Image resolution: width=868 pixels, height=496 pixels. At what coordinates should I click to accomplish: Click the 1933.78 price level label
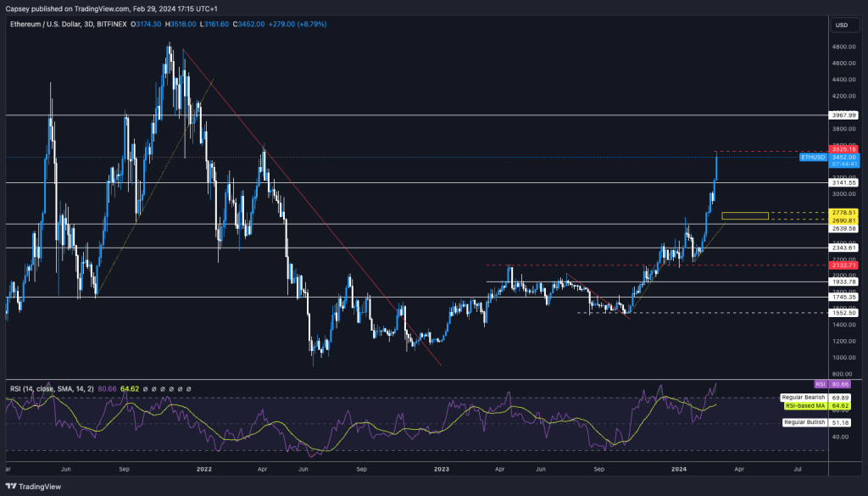pos(843,281)
